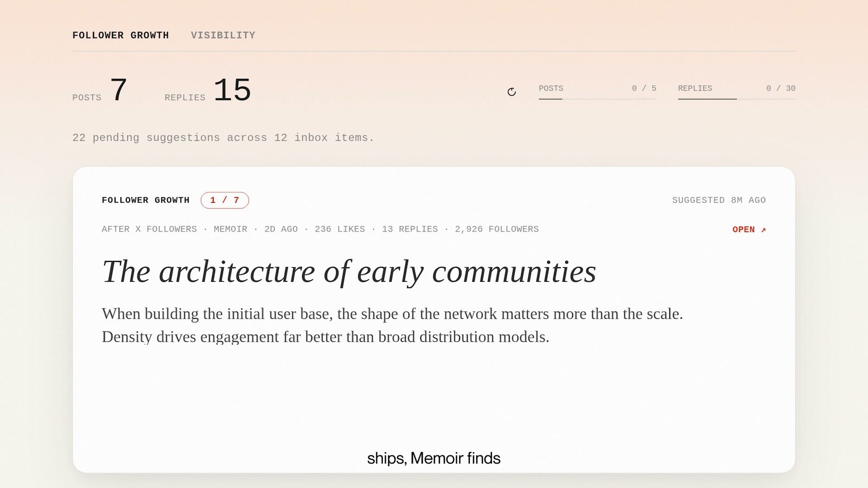Click the AFTER X FOLLOWERS source label
Screen dimensions: 868x488
coord(149,229)
